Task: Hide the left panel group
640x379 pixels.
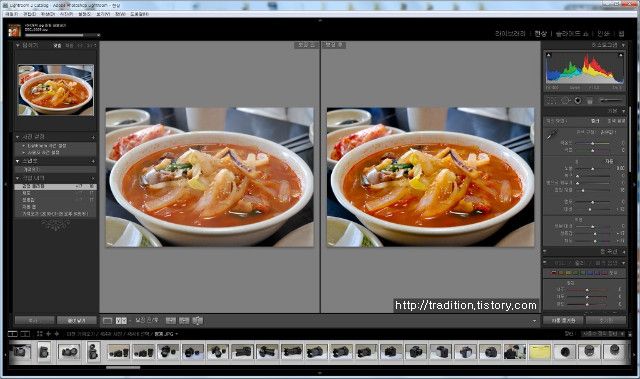Action: pos(5,184)
